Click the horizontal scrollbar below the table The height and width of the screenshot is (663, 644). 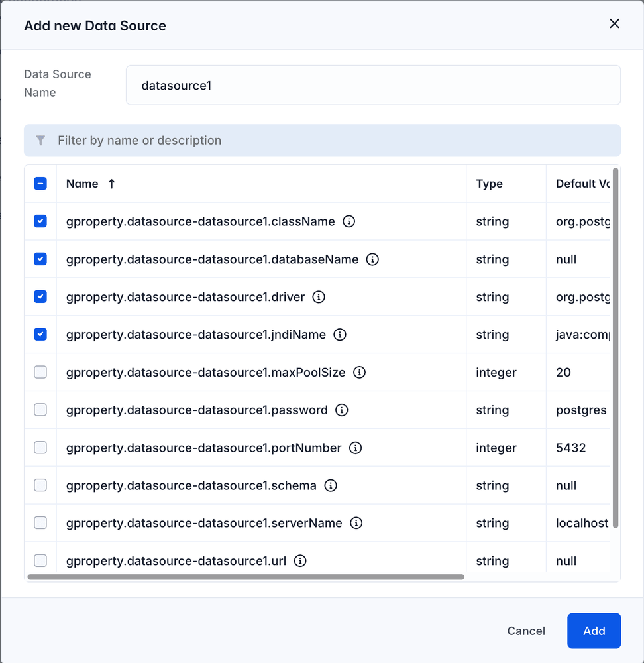[x=245, y=576]
